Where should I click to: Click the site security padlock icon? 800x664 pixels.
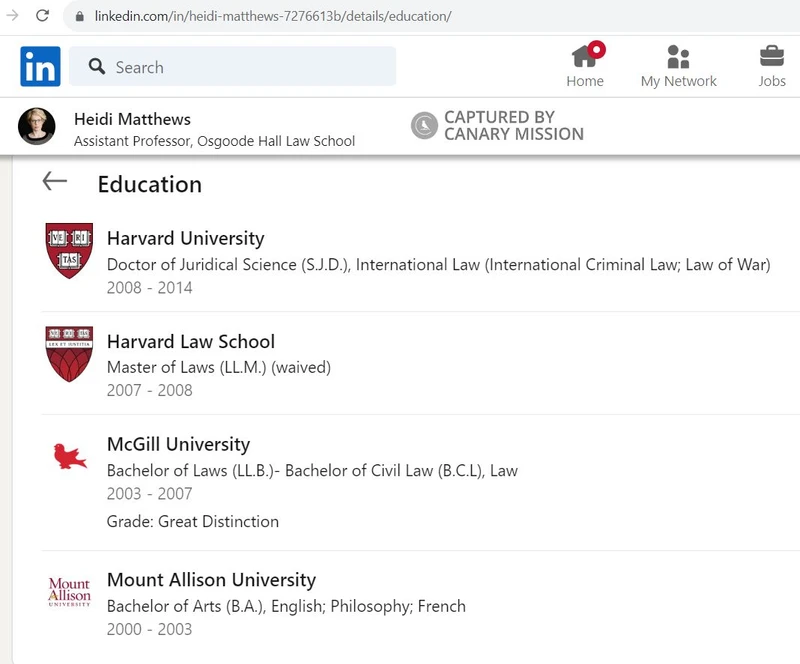coord(78,16)
